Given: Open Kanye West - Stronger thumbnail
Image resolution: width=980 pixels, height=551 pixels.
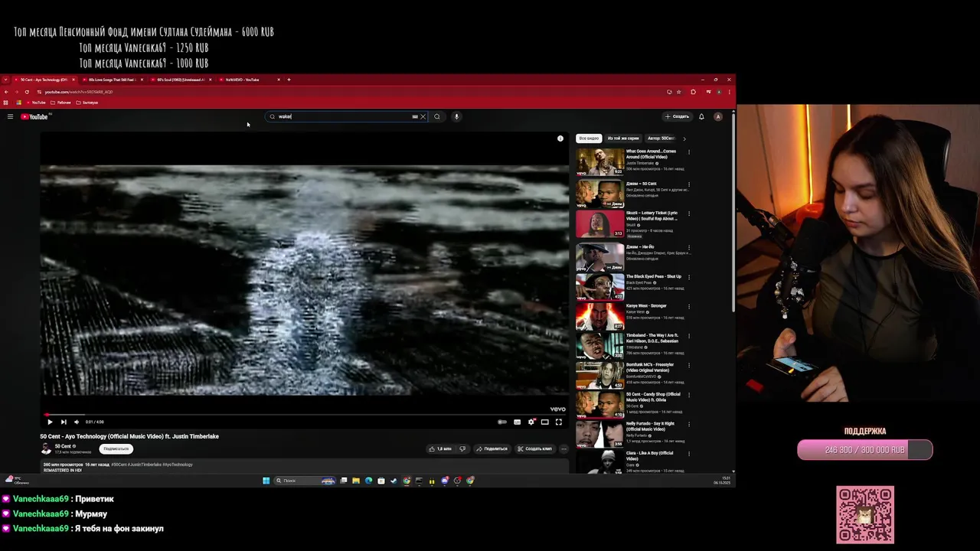Looking at the screenshot, I should pos(599,316).
